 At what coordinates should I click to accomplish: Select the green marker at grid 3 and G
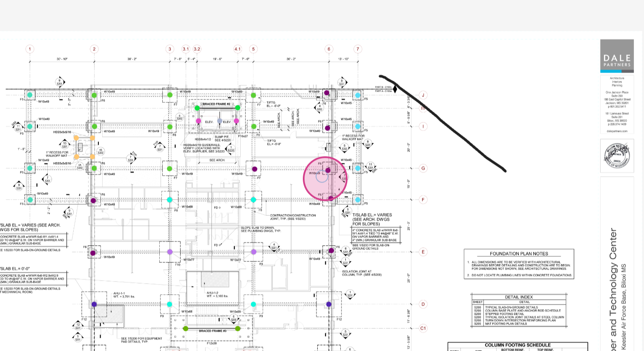pyautogui.click(x=170, y=168)
